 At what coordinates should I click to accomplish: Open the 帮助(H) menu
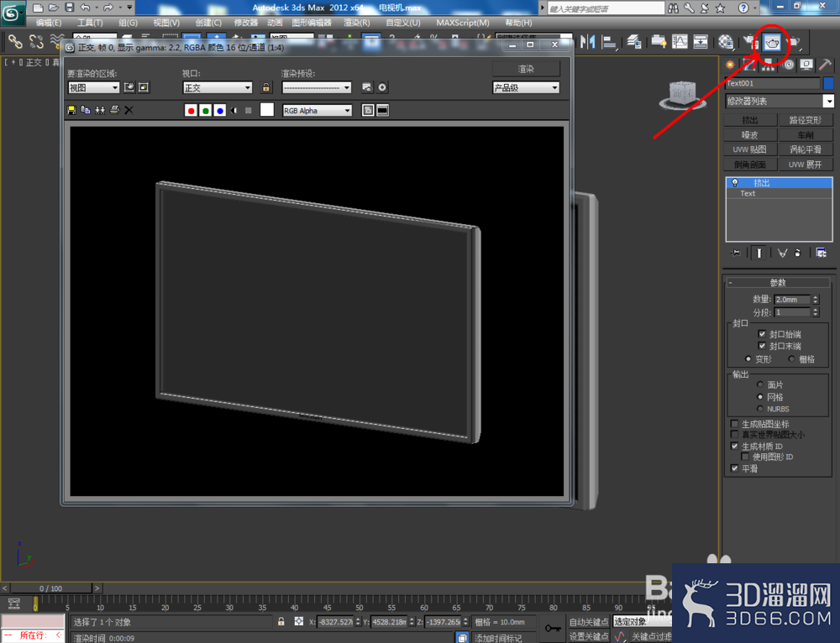(x=518, y=23)
